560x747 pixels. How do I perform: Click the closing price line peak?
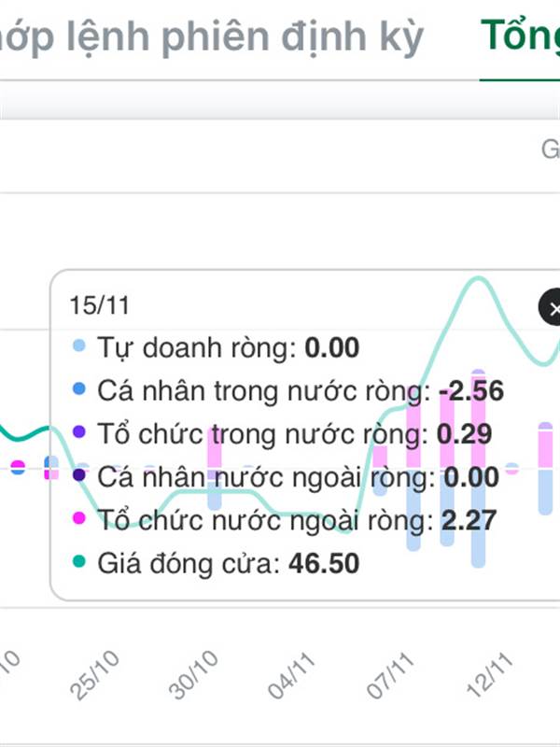click(x=478, y=278)
